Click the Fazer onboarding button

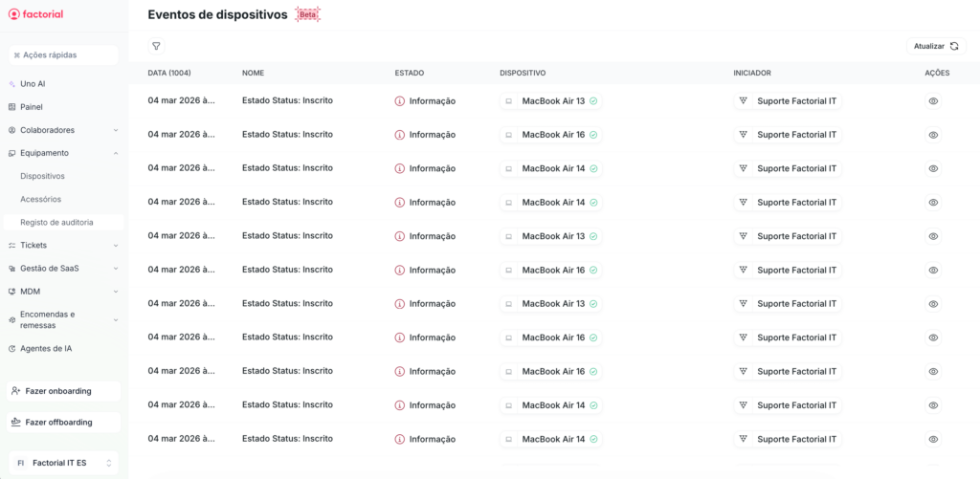click(63, 391)
